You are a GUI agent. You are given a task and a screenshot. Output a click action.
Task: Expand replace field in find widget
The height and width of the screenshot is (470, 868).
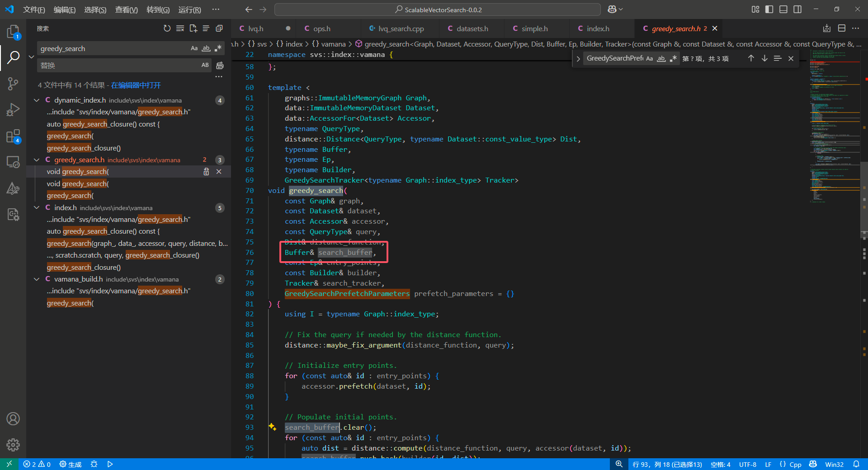[578, 59]
